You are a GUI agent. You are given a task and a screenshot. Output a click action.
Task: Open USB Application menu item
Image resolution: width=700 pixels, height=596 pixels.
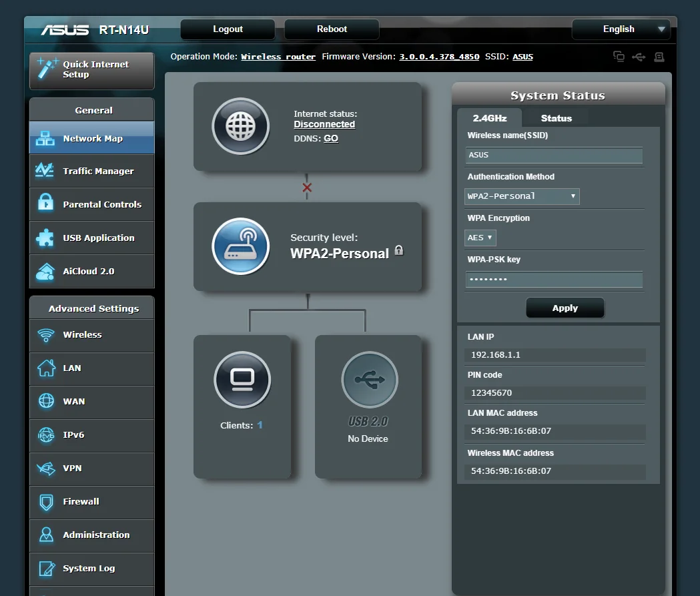click(x=91, y=238)
